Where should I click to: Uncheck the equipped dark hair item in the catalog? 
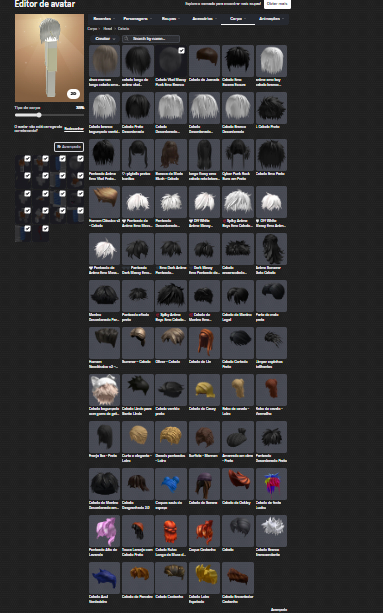[181, 51]
